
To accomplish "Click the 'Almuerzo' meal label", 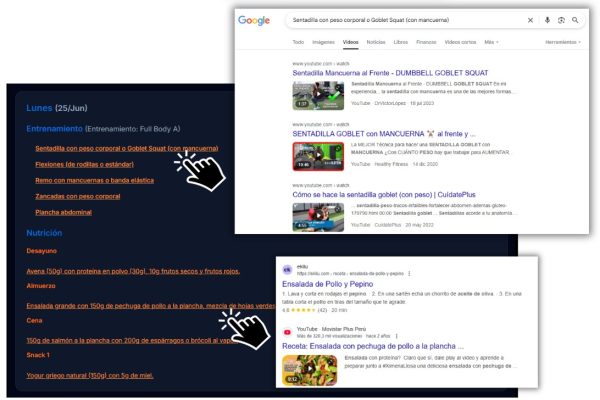I will tap(41, 286).
